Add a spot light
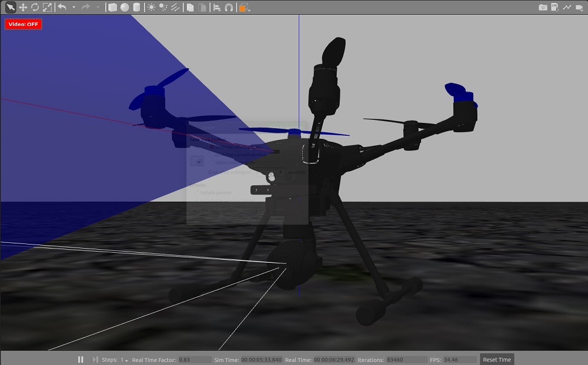 pyautogui.click(x=163, y=8)
